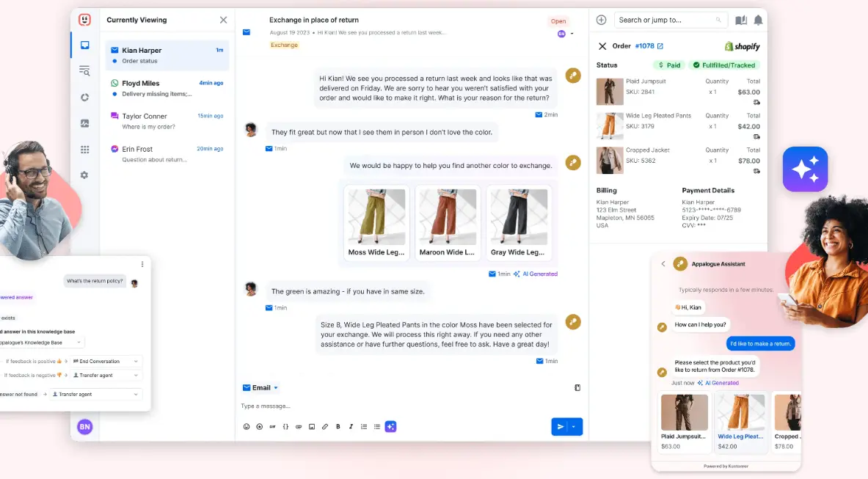Image resolution: width=868 pixels, height=479 pixels.
Task: Expand the End Conversation dropdown
Action: 106,361
